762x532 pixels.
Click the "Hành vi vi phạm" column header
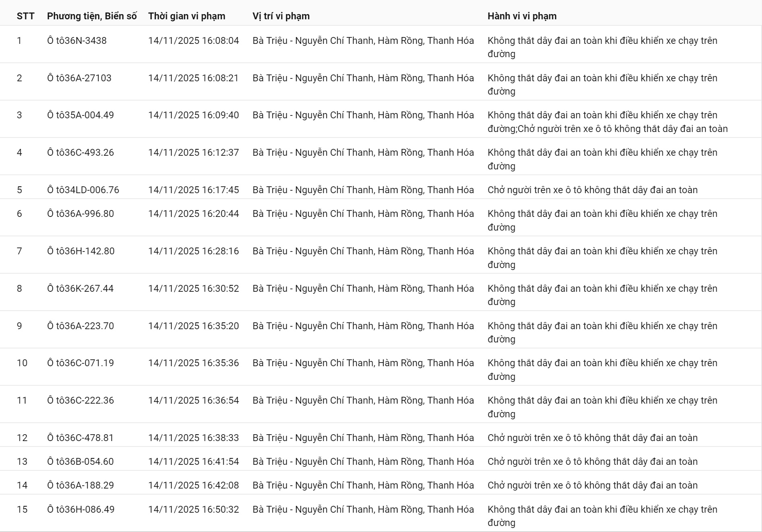pyautogui.click(x=522, y=16)
